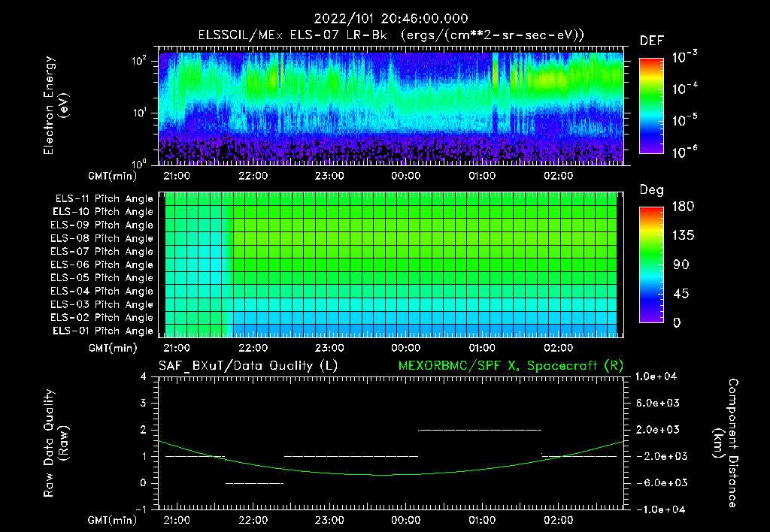Click the GMT(min) label under bottom panel
Viewport: 770px width, 532px height.
[113, 520]
